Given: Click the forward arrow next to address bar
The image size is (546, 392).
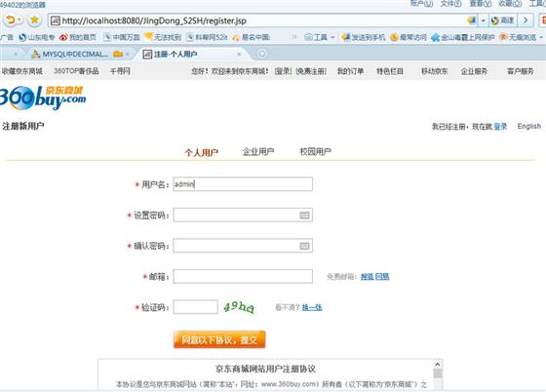Looking at the screenshot, I should point(526,20).
